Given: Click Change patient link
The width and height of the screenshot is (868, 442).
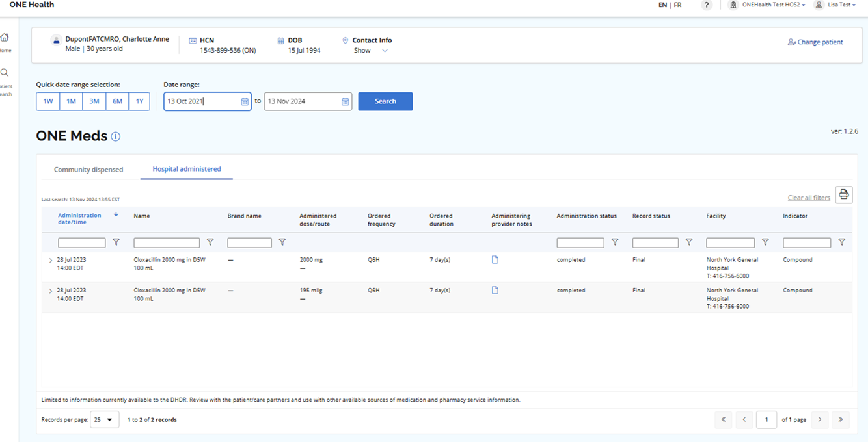Looking at the screenshot, I should [815, 42].
